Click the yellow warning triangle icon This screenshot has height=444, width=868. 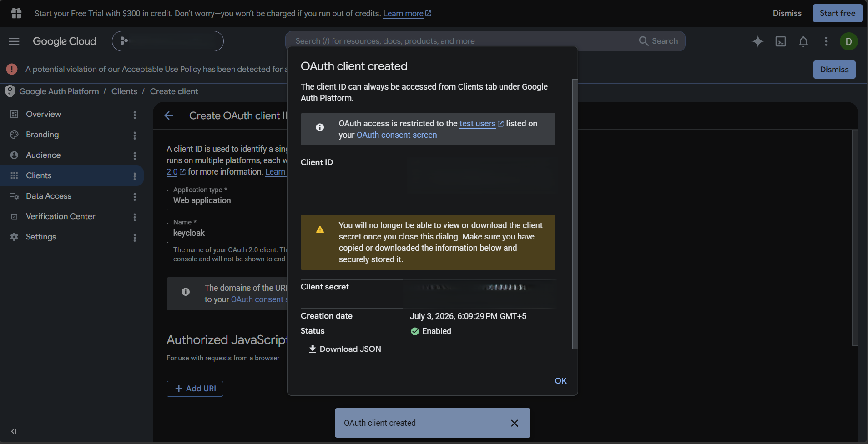click(x=320, y=229)
